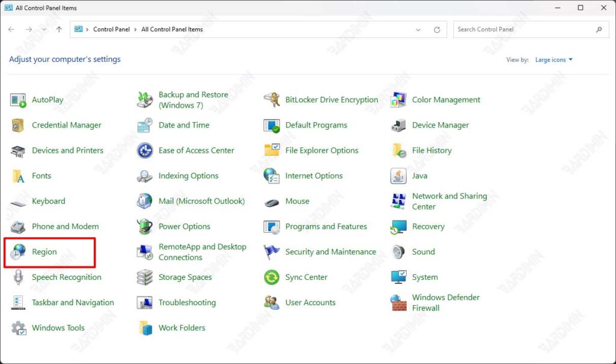This screenshot has height=364, width=616.
Task: Click the Control Panel address bar icon
Action: 79,29
